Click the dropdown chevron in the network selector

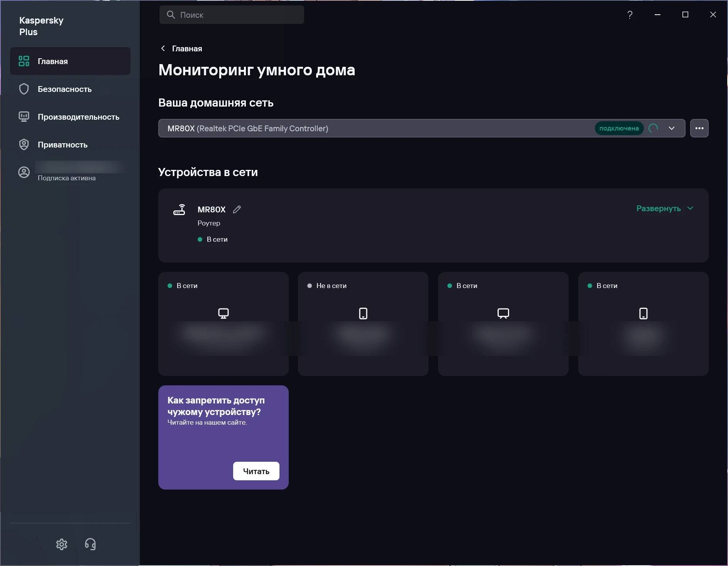[672, 128]
